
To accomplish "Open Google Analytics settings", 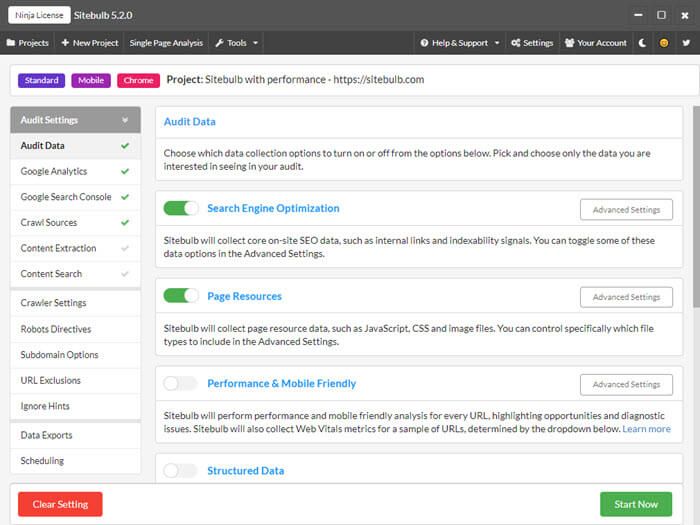I will tap(75, 171).
